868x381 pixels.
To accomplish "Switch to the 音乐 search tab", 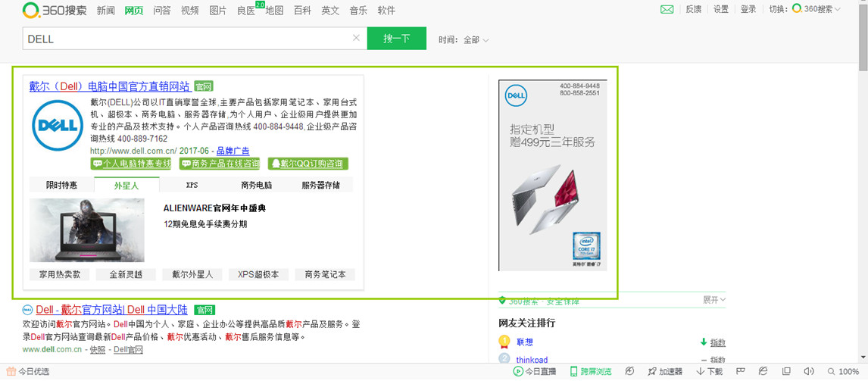I will pyautogui.click(x=359, y=10).
